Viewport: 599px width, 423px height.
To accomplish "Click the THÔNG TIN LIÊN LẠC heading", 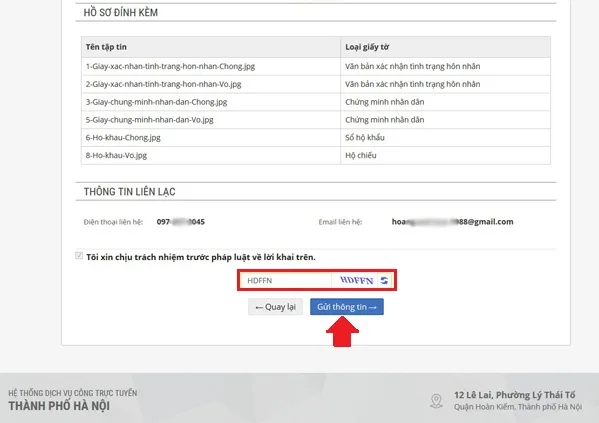I will click(x=130, y=191).
